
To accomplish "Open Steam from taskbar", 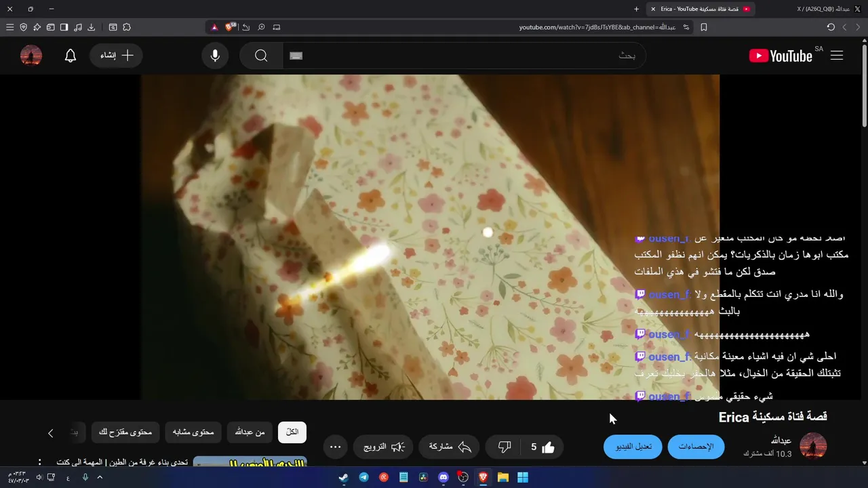I will (x=344, y=477).
